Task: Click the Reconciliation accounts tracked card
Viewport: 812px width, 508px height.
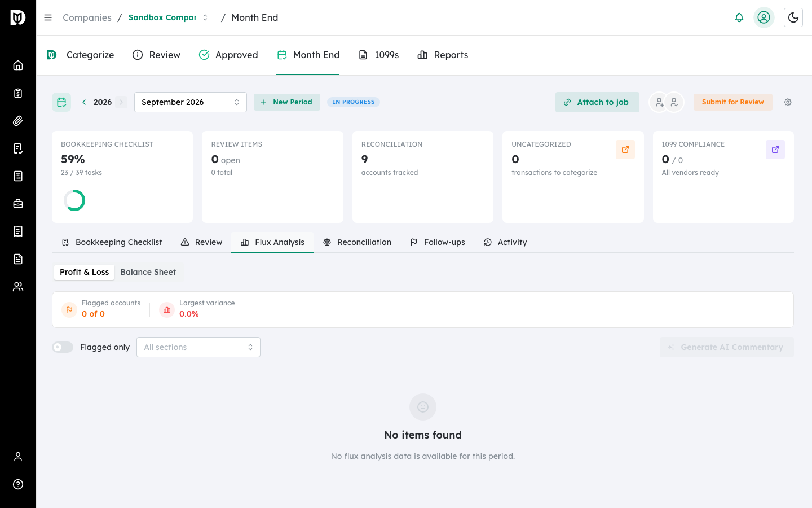Action: pyautogui.click(x=423, y=177)
